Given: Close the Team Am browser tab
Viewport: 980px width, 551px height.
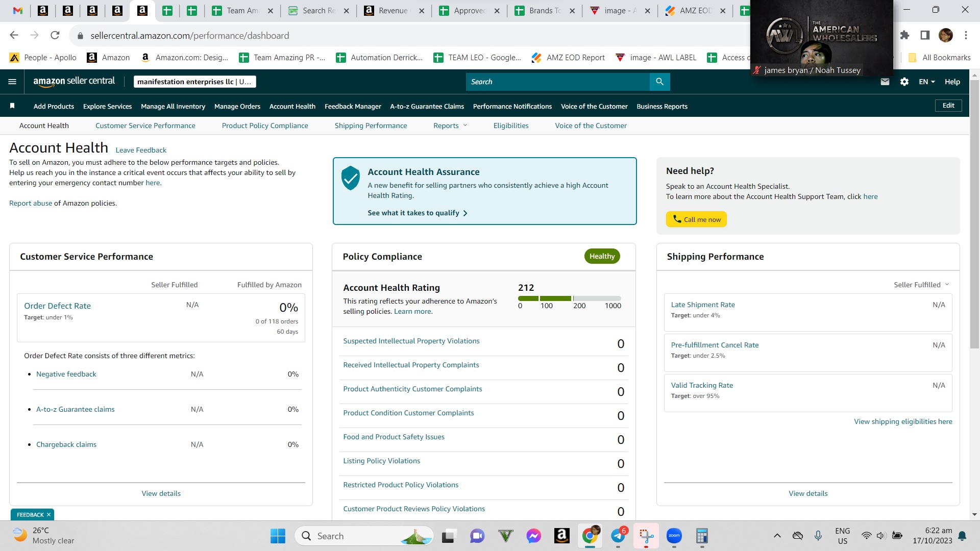Looking at the screenshot, I should (x=271, y=11).
